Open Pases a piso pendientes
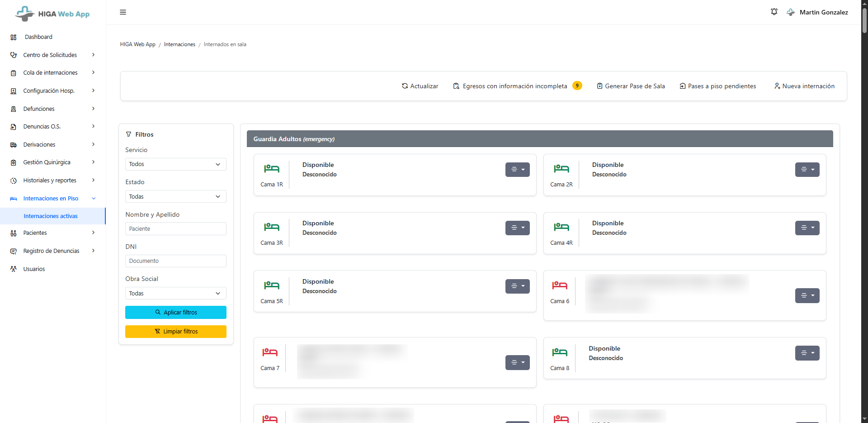Screen dimensions: 868x423 [718, 86]
